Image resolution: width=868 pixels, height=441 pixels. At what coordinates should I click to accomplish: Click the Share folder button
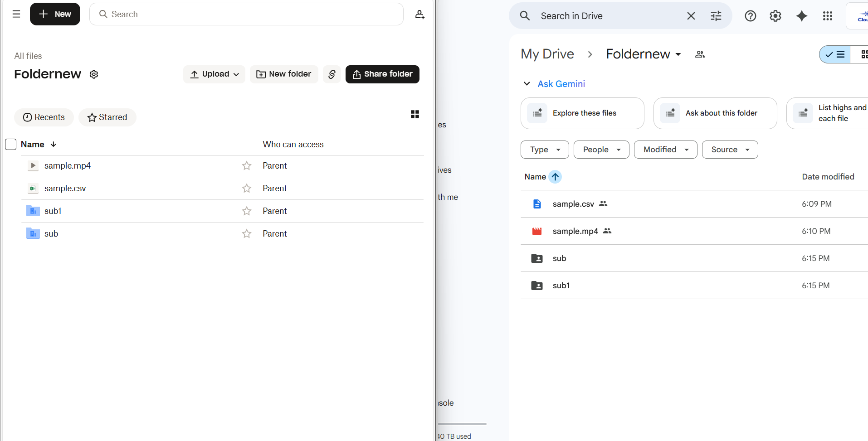click(382, 74)
